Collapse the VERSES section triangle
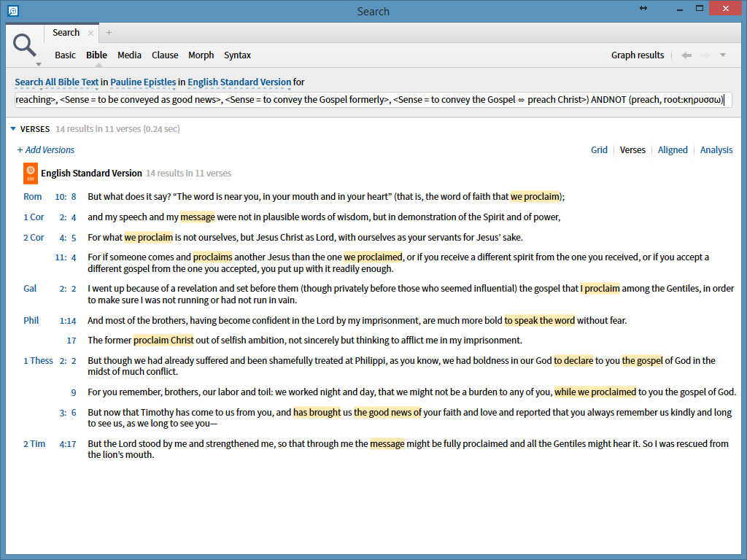The height and width of the screenshot is (560, 747). tap(13, 128)
